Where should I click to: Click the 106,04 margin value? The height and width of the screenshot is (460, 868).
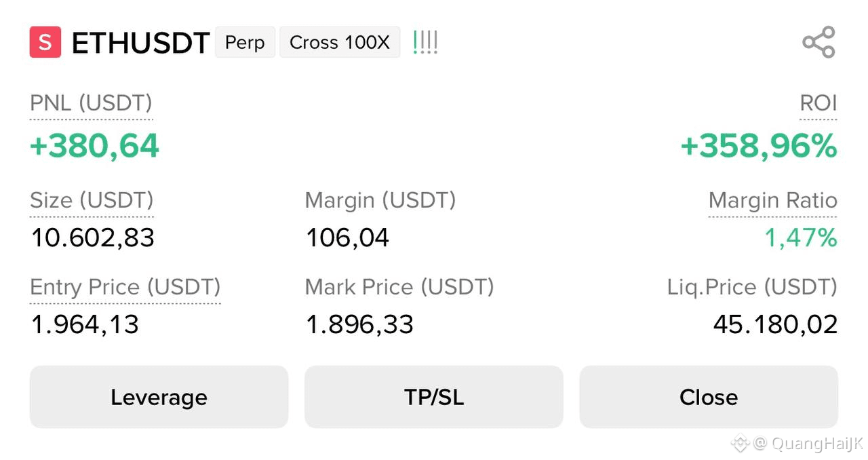pos(347,238)
